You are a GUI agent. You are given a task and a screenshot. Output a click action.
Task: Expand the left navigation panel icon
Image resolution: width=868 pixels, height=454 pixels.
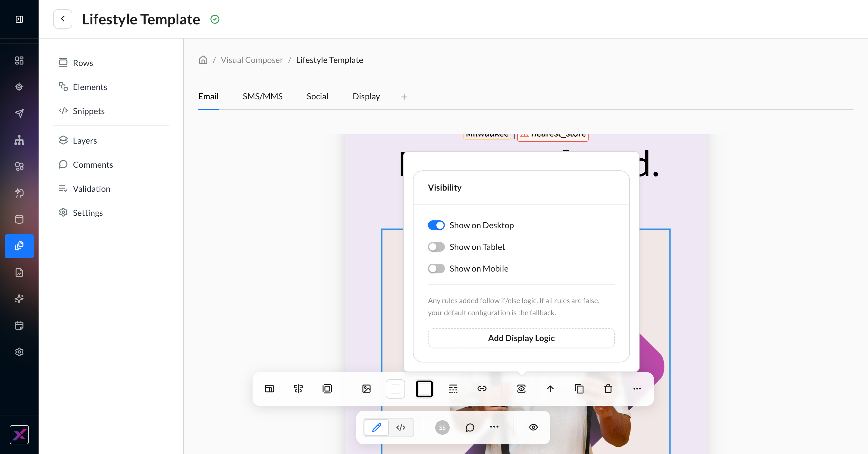click(19, 19)
